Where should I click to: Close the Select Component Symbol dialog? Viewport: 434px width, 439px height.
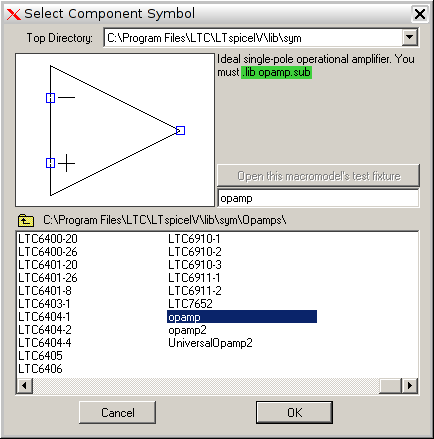pos(419,14)
